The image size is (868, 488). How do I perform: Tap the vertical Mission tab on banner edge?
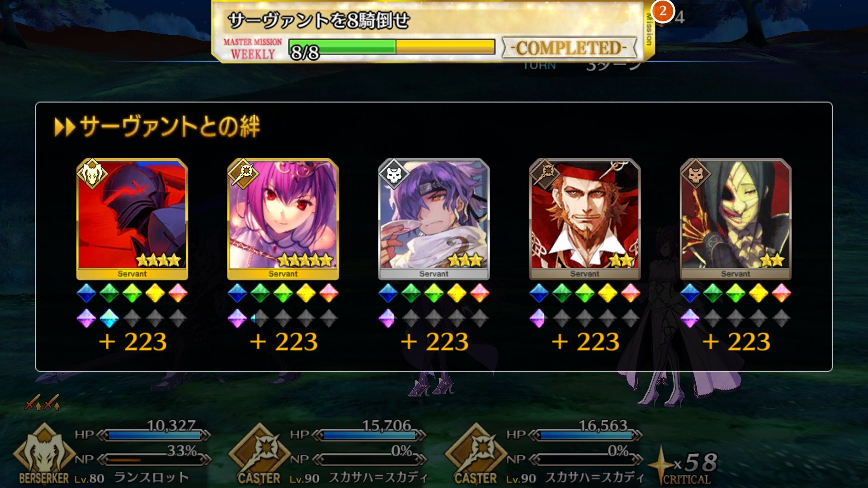click(649, 30)
